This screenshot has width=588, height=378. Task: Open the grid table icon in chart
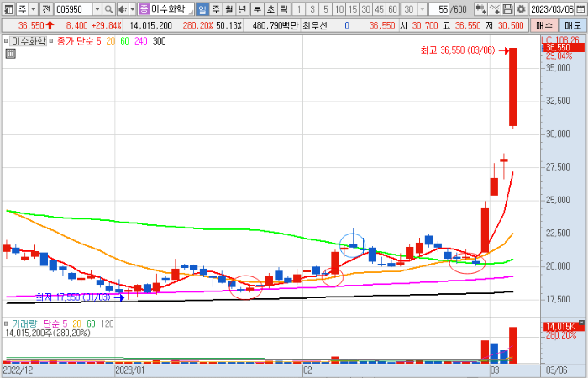point(10,54)
